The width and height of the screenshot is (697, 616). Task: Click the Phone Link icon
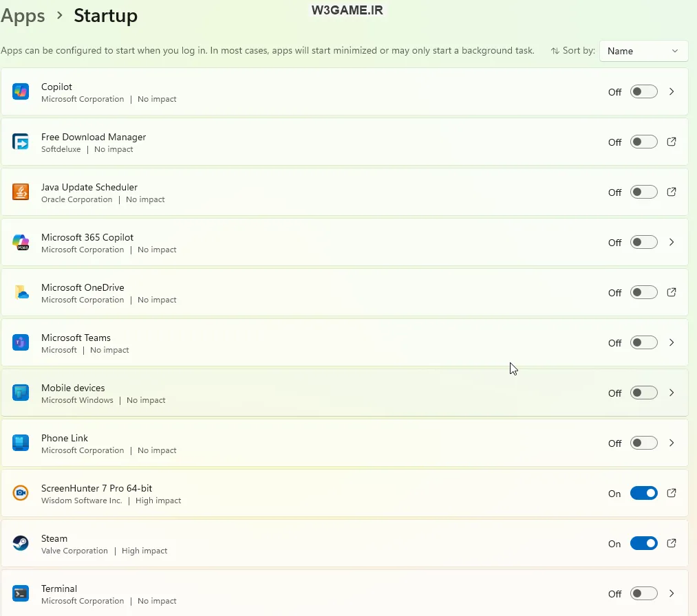tap(21, 443)
